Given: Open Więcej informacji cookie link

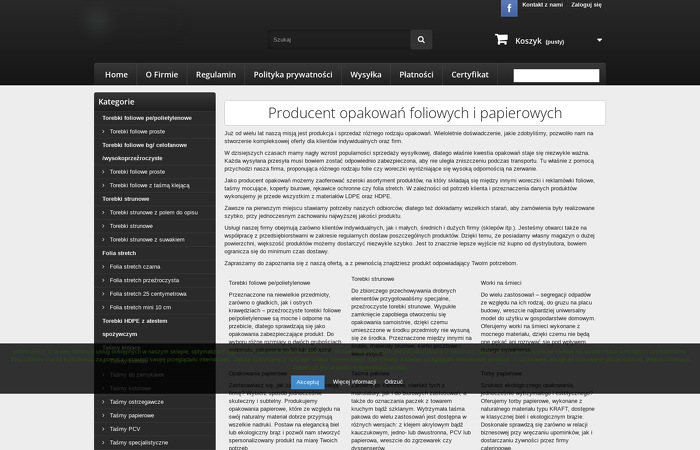Looking at the screenshot, I should 354,382.
